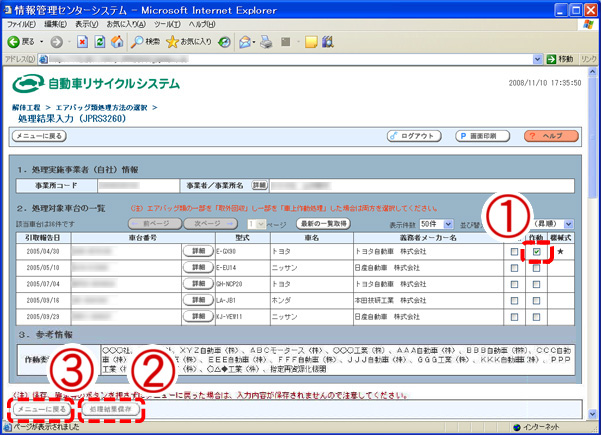Print the page with the printer icon
The image size is (601, 435).
266,42
